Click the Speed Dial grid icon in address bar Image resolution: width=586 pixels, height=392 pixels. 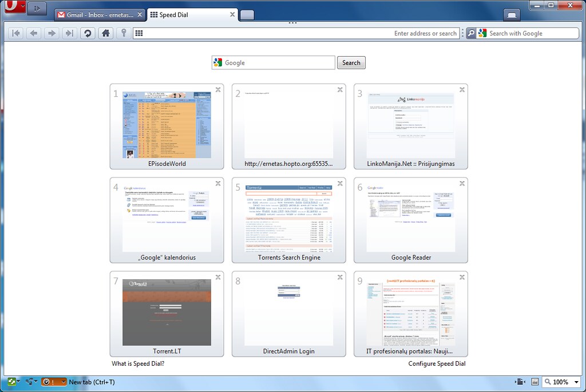139,33
